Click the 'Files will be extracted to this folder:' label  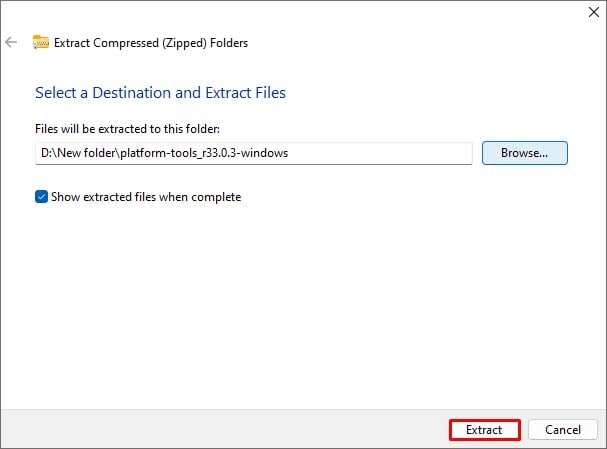tap(127, 129)
